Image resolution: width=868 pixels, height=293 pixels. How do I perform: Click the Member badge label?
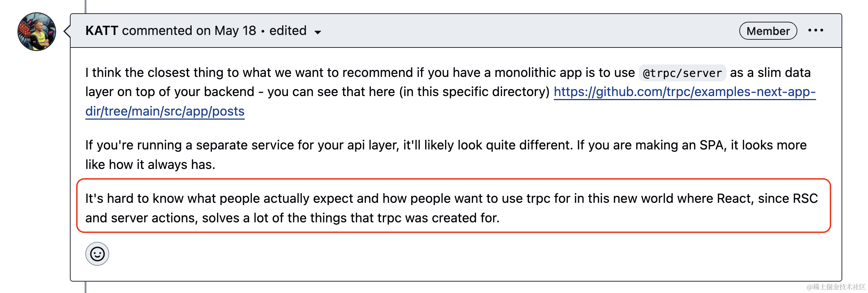click(768, 31)
